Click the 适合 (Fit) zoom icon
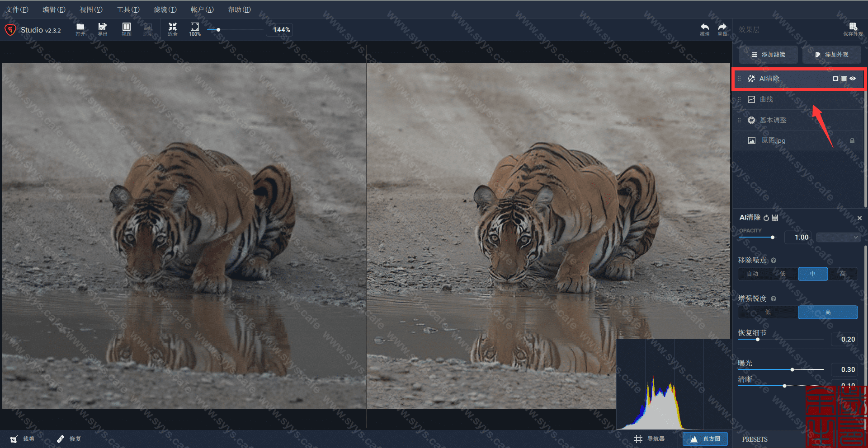Viewport: 868px width, 448px height. [x=173, y=29]
